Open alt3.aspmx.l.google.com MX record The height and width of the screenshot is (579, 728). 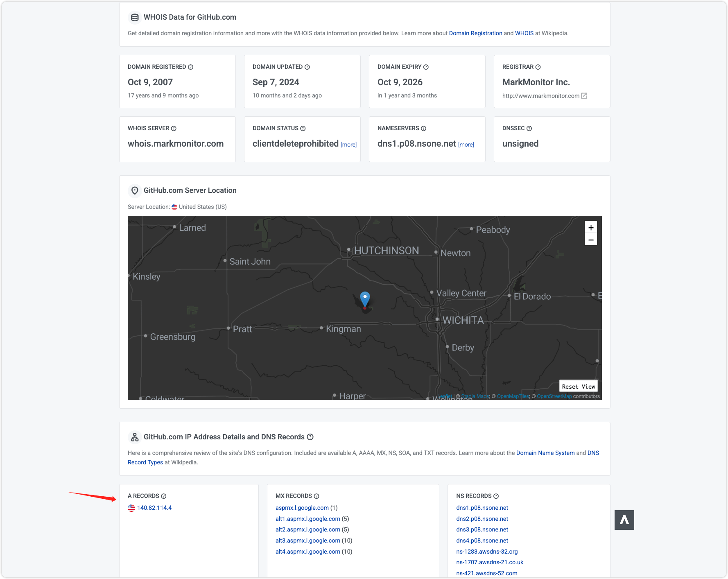click(308, 541)
